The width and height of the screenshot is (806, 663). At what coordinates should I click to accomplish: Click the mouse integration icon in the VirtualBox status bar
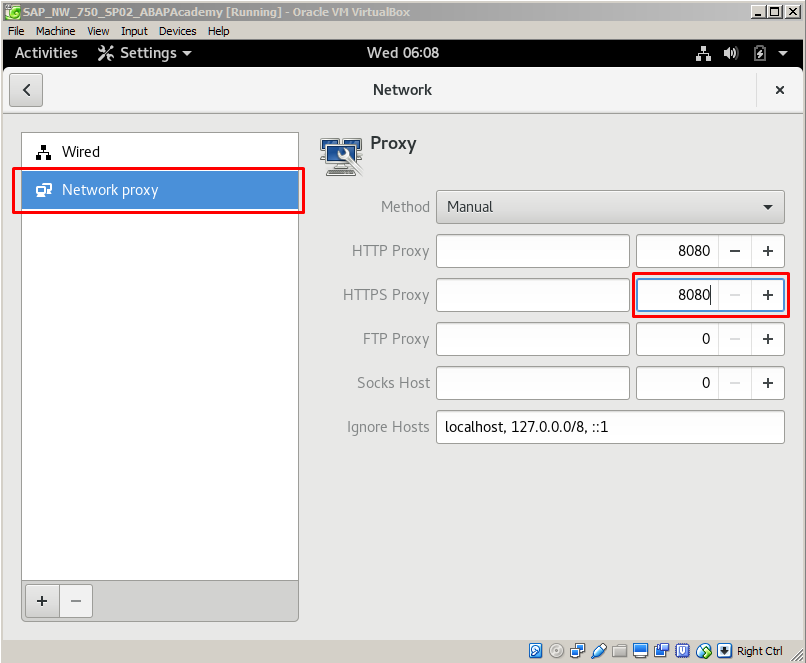[x=703, y=651]
